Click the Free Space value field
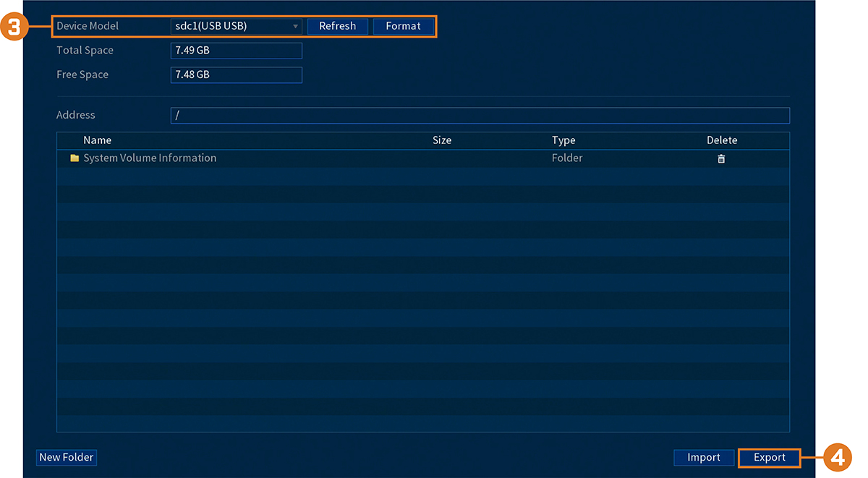 pos(237,74)
